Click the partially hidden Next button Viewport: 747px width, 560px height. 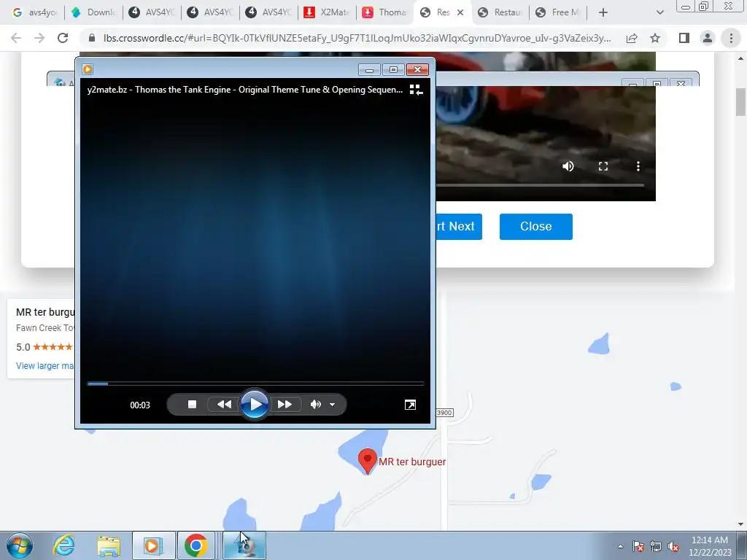459,227
